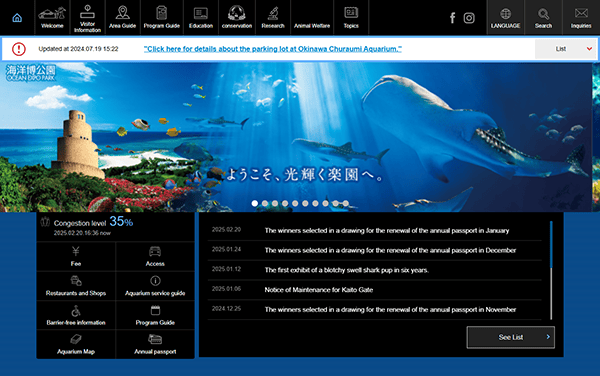Open parking lot details link
The height and width of the screenshot is (376, 600).
click(x=272, y=49)
